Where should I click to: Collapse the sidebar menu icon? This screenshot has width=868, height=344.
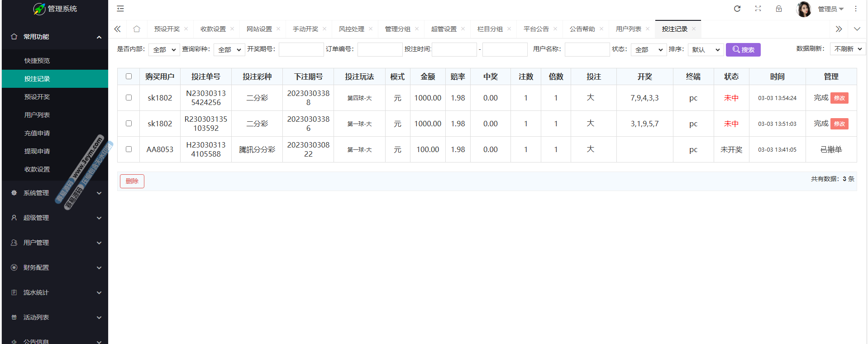point(120,9)
